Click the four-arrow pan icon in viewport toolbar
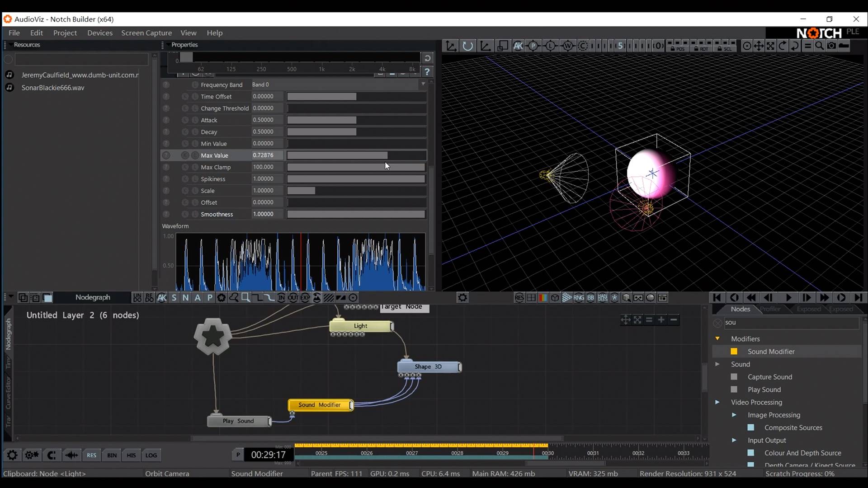Screen dimensions: 868x488 [759, 46]
